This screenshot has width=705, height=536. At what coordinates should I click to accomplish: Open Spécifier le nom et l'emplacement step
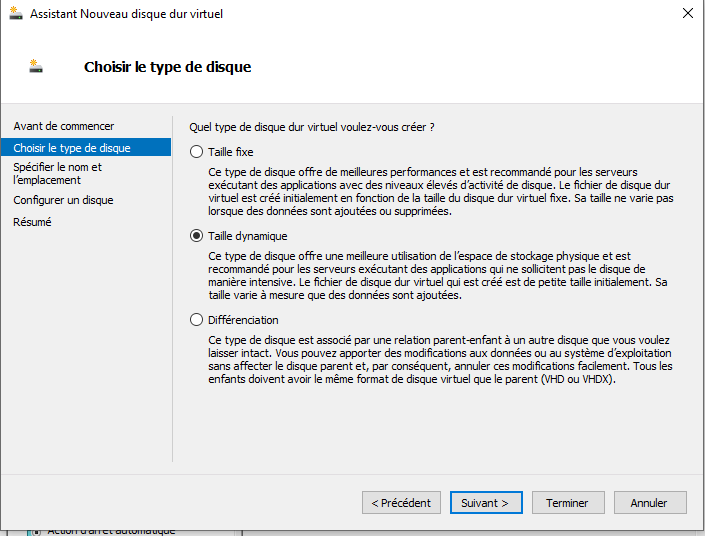[x=58, y=174]
